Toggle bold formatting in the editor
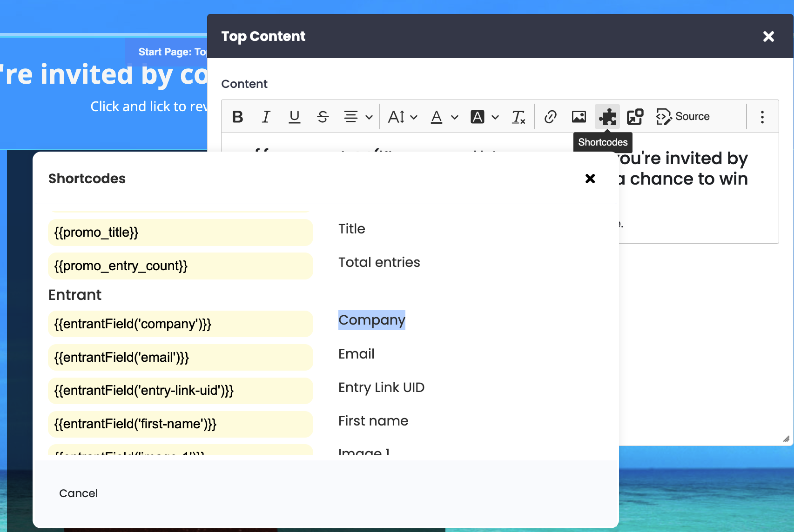Image resolution: width=794 pixels, height=532 pixels. (237, 117)
